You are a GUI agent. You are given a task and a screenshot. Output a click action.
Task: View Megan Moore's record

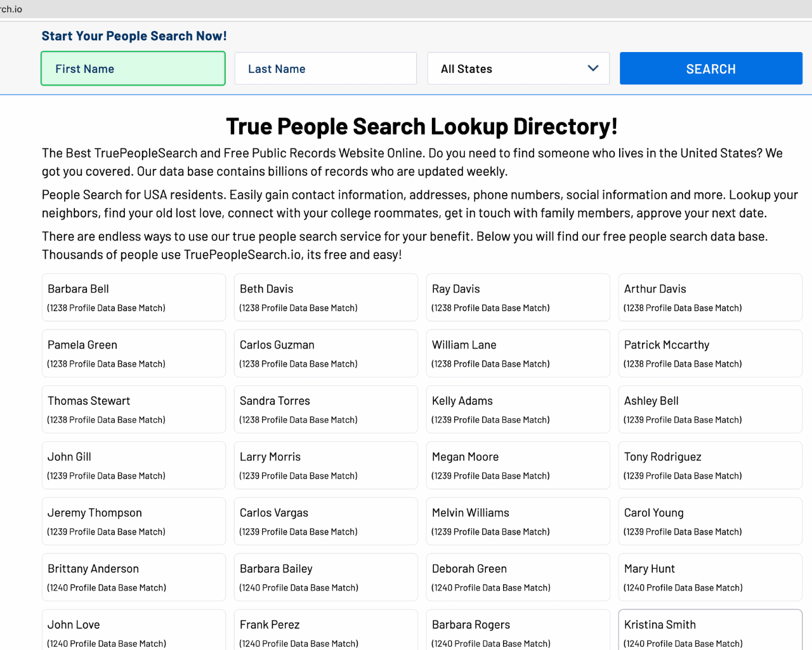[x=518, y=465]
